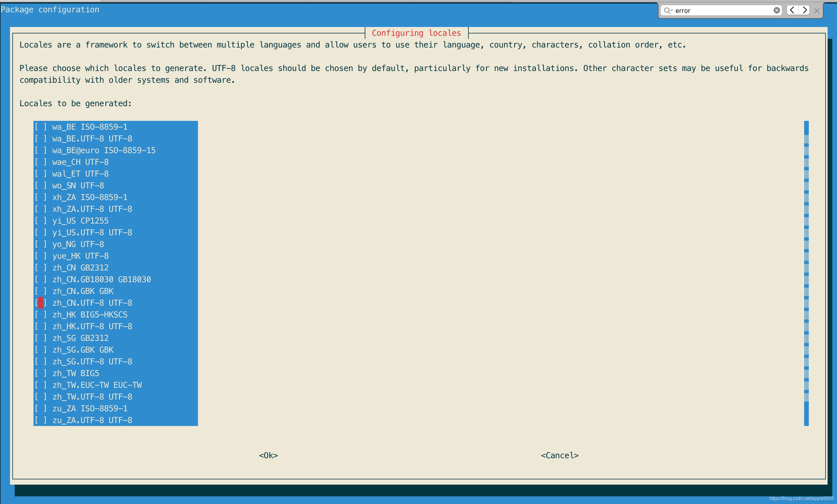Image resolution: width=837 pixels, height=504 pixels.
Task: Click the search magnifier dropdown icon
Action: pyautogui.click(x=668, y=11)
